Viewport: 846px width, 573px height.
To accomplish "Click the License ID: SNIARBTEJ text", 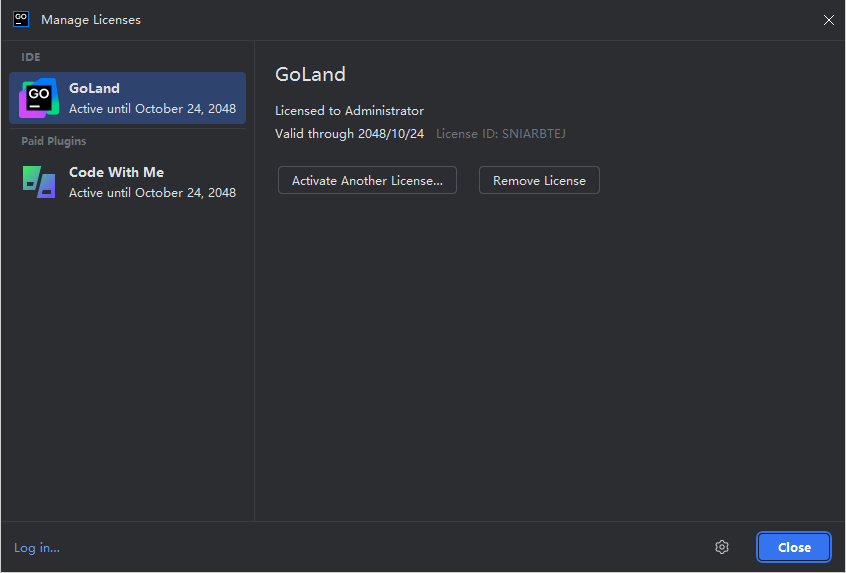I will (501, 134).
